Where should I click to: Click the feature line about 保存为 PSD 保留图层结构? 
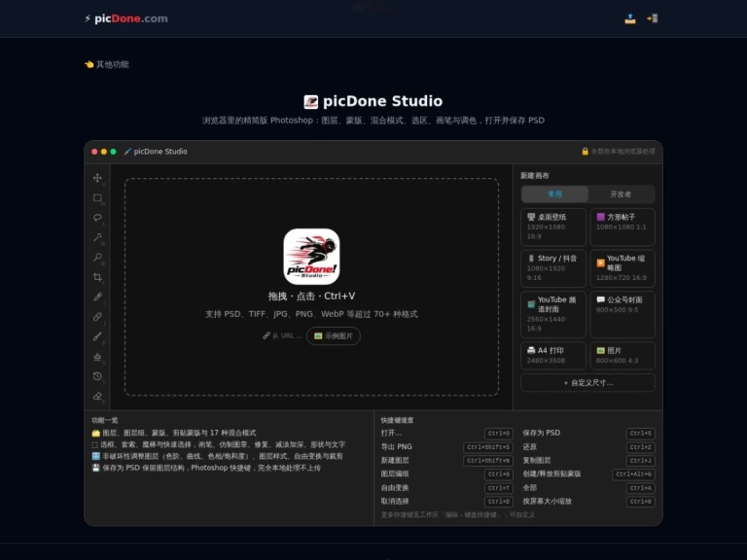coord(206,468)
